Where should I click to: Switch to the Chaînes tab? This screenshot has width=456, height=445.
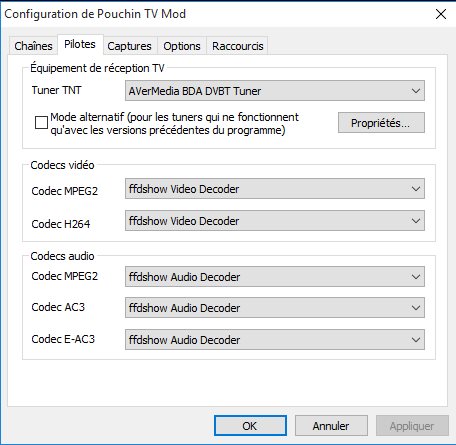33,46
